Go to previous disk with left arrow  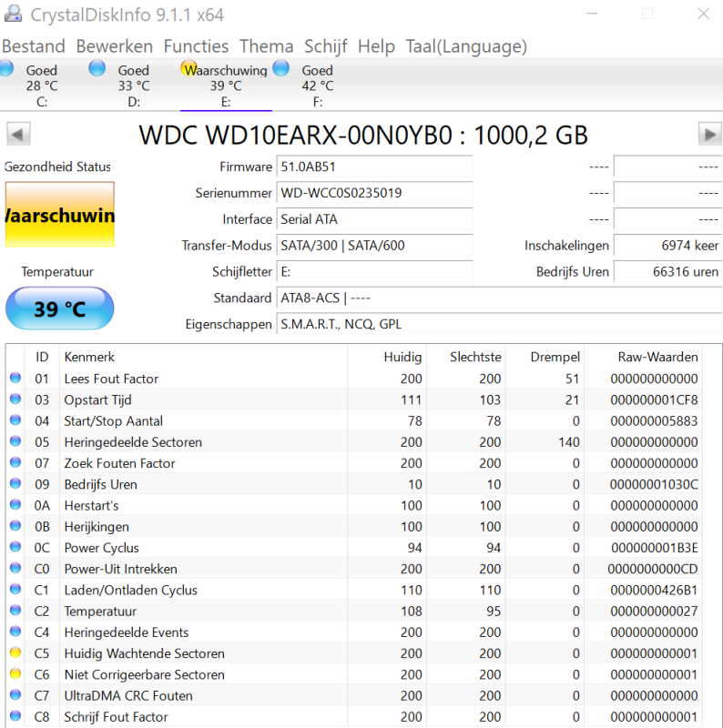17,135
